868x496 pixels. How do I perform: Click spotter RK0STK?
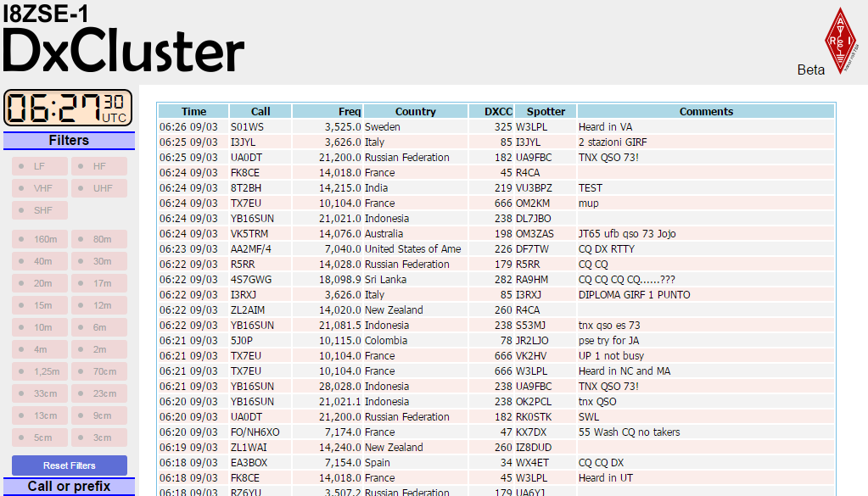point(532,417)
